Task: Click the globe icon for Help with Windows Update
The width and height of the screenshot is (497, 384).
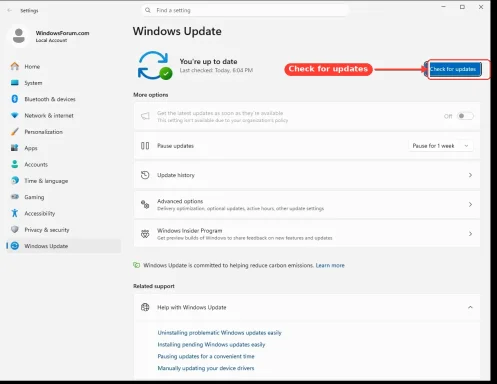Action: [145, 307]
